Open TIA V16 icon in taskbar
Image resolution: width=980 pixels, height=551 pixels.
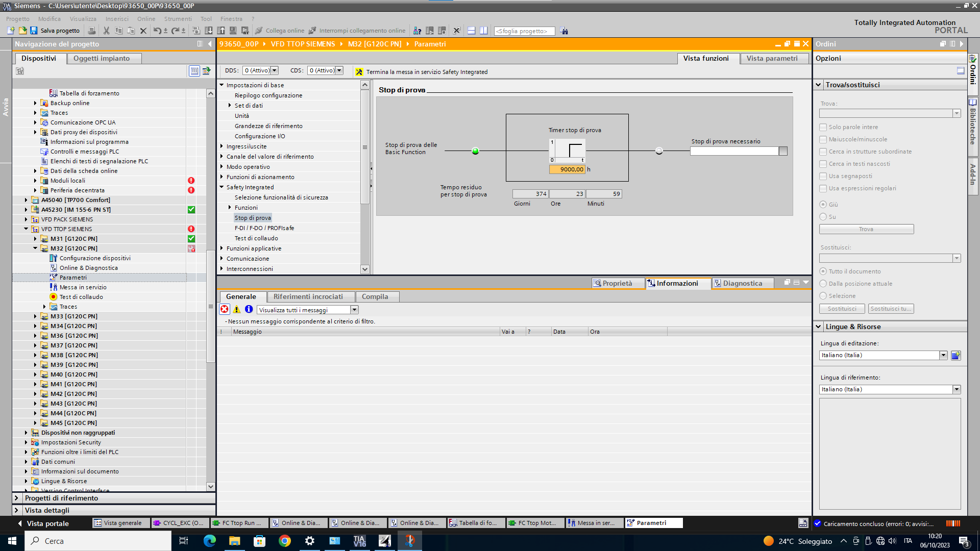click(360, 541)
